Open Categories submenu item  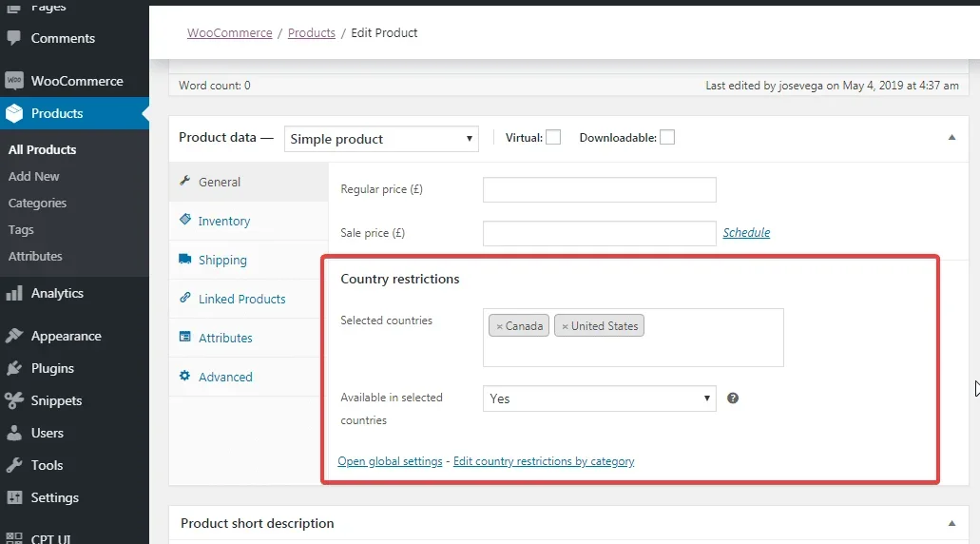click(37, 204)
